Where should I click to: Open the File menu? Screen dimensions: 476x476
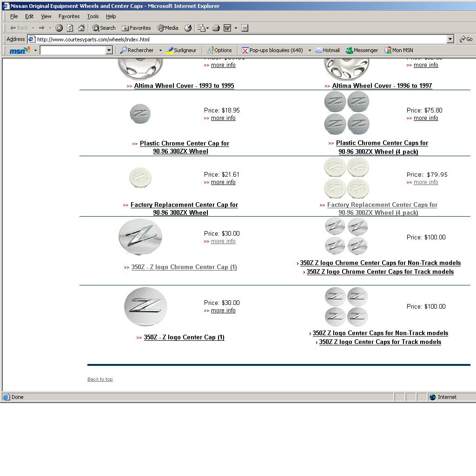click(x=14, y=16)
